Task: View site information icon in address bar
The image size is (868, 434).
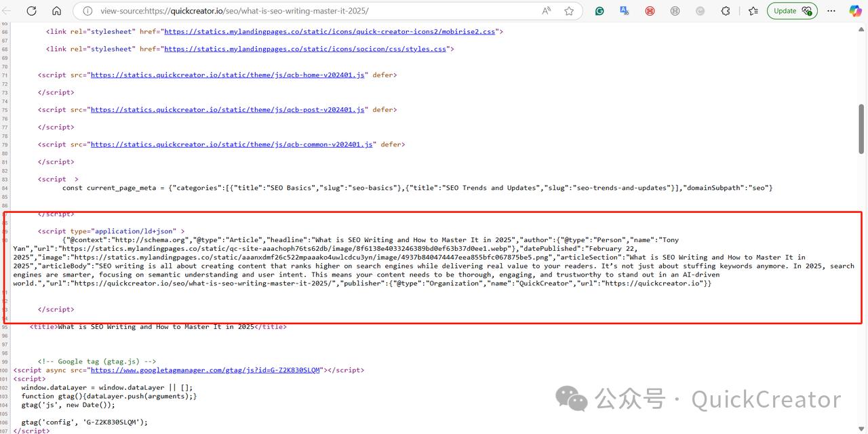Action: (x=87, y=11)
